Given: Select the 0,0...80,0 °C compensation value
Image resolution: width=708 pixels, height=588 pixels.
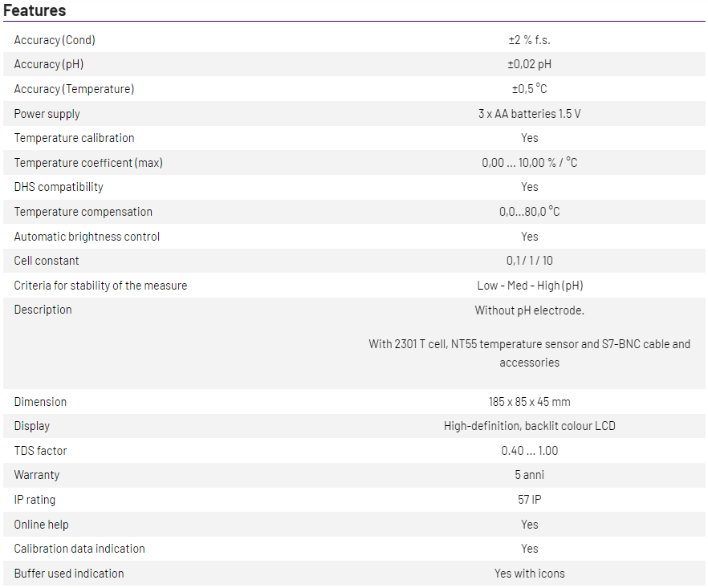Looking at the screenshot, I should pyautogui.click(x=529, y=212).
